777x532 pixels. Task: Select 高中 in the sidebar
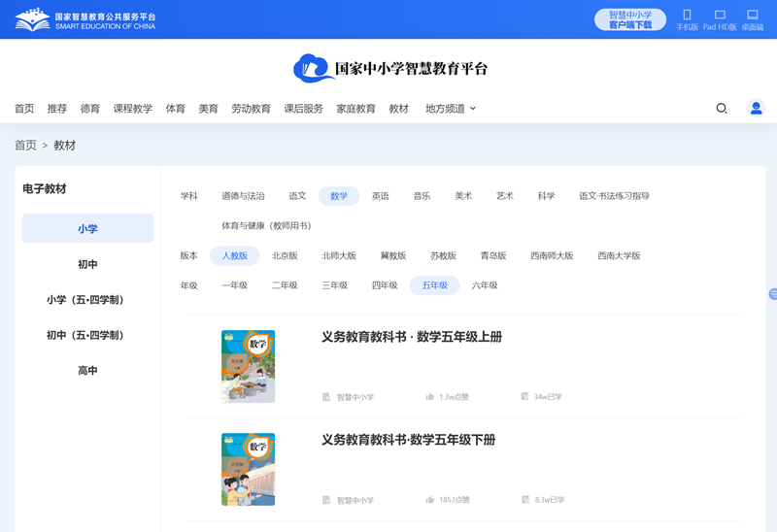tap(87, 371)
